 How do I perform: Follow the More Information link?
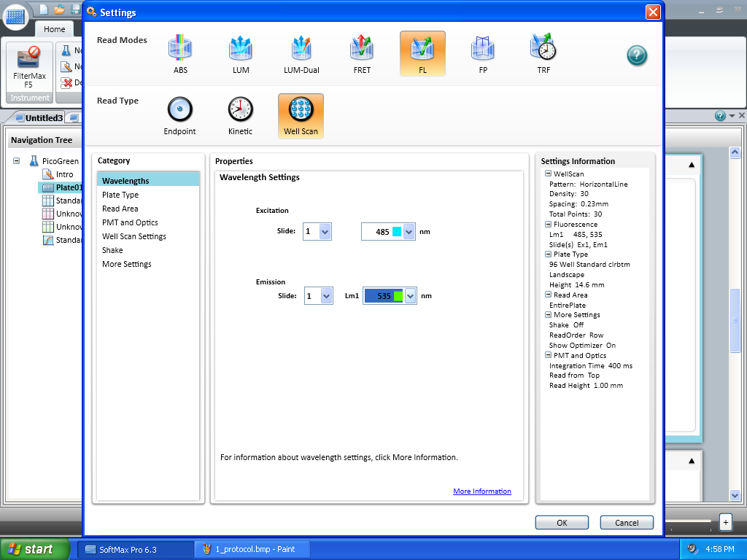481,491
